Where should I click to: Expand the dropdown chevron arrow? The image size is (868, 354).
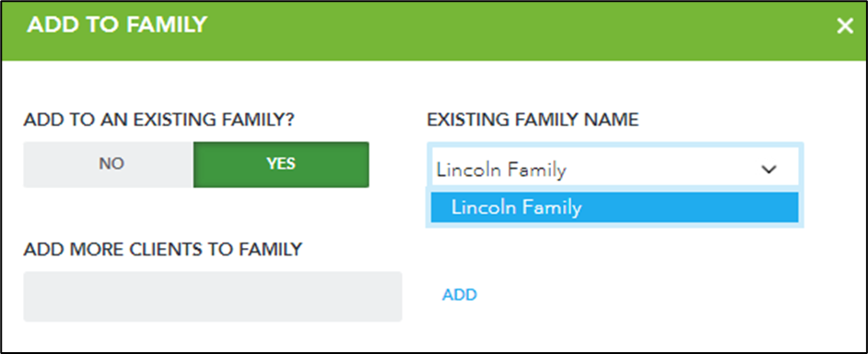coord(768,170)
